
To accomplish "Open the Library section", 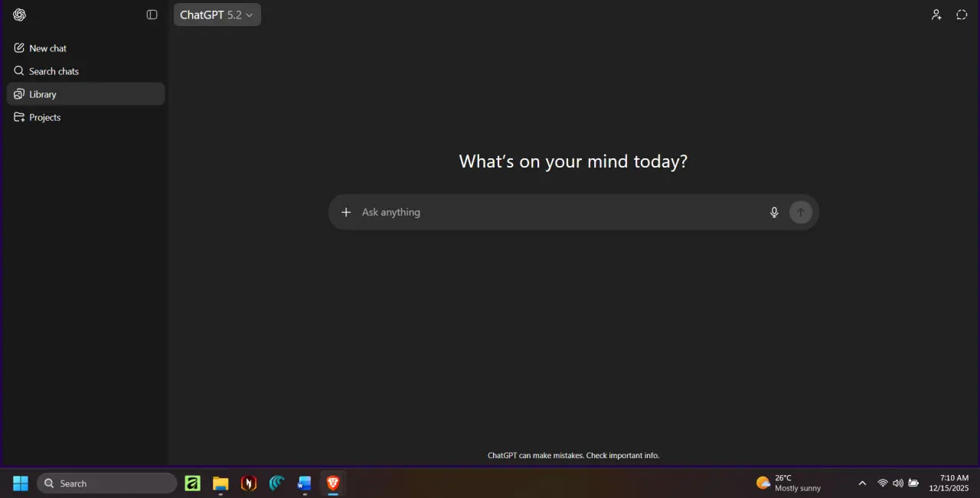I will [x=86, y=94].
